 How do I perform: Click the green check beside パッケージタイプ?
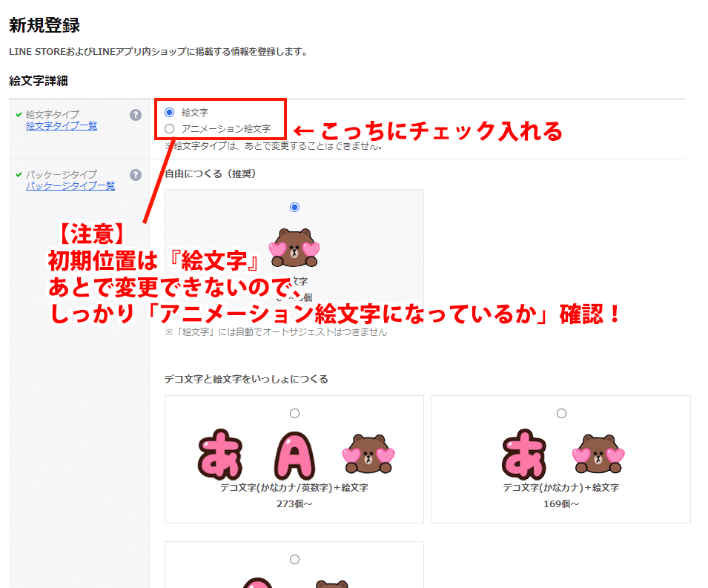19,174
